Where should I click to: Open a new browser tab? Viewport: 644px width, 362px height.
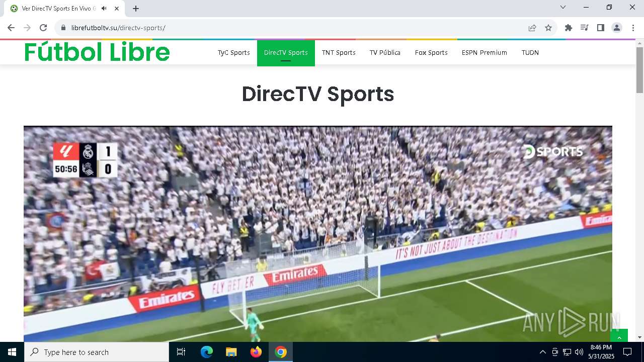pos(136,9)
